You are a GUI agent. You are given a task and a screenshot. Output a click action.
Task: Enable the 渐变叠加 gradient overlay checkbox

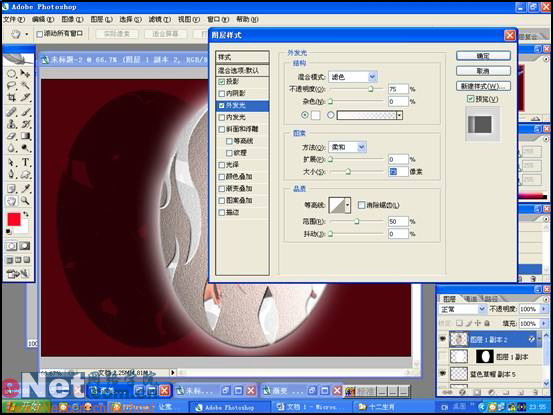[x=221, y=189]
